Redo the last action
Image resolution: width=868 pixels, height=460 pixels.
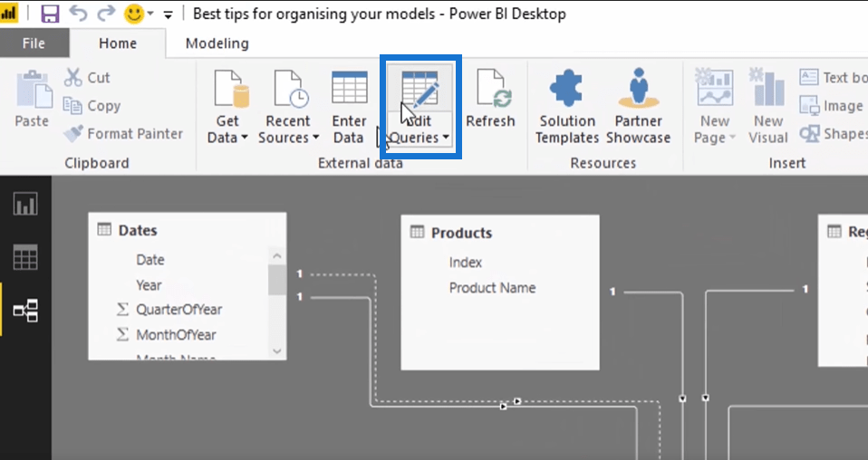106,14
